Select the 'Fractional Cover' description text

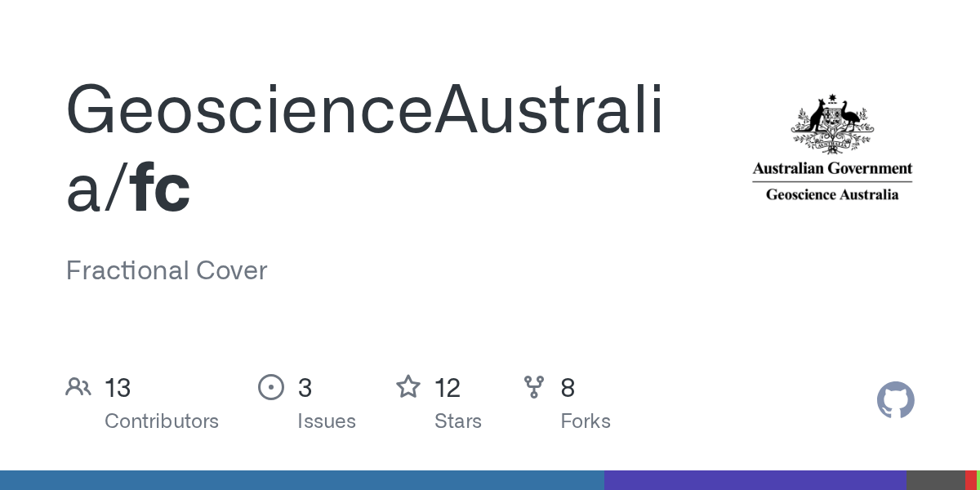click(167, 270)
